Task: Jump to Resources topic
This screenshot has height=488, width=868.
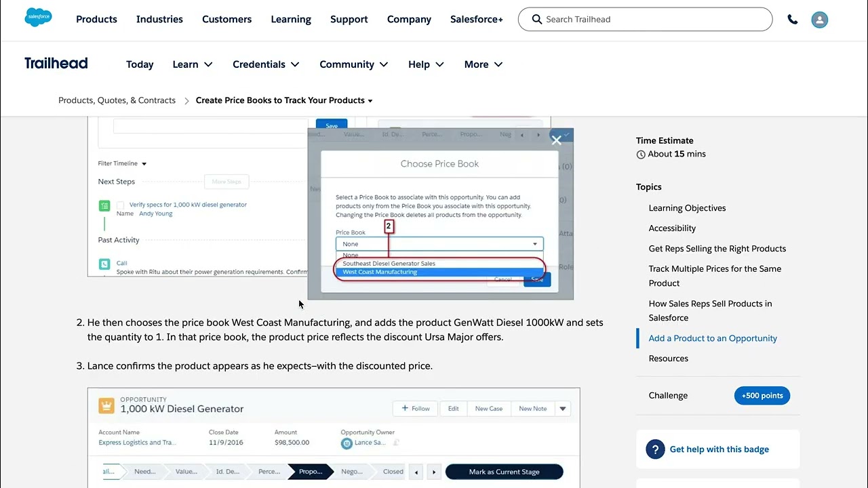Action: point(668,359)
